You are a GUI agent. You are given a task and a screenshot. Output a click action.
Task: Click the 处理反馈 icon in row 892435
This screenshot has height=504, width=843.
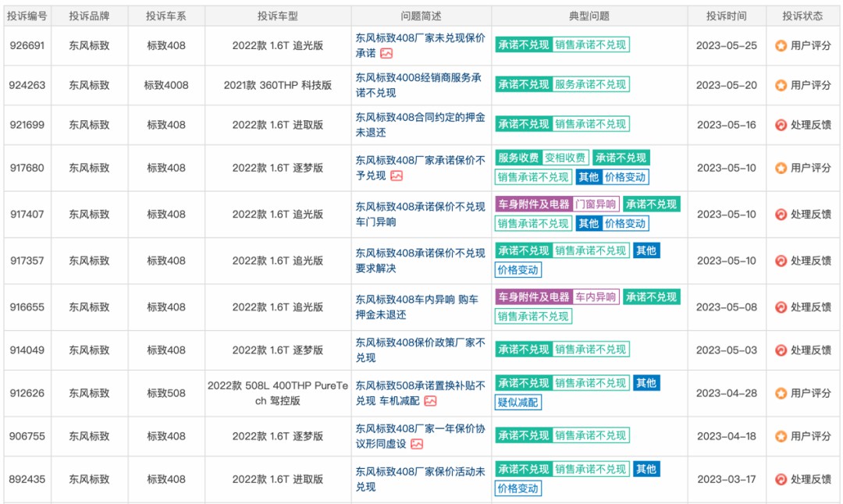[x=781, y=479]
